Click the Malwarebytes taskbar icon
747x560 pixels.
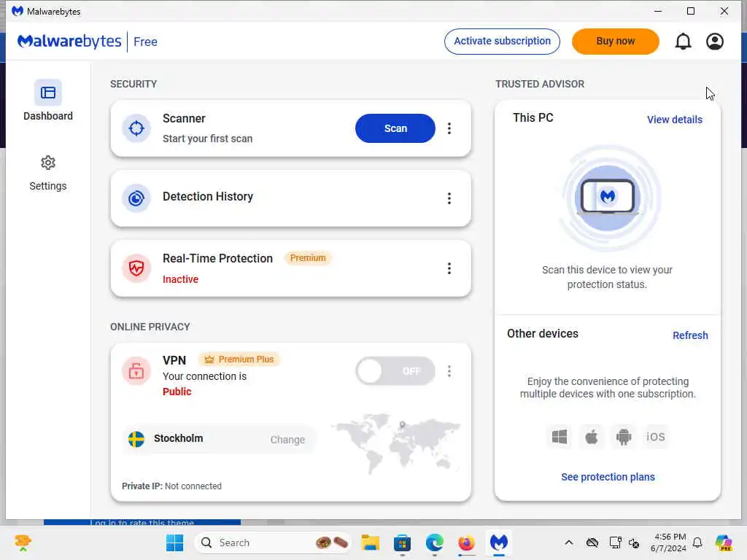(x=499, y=542)
